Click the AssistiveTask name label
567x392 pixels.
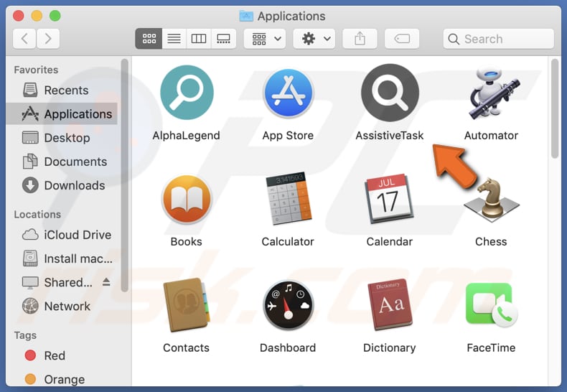point(390,136)
